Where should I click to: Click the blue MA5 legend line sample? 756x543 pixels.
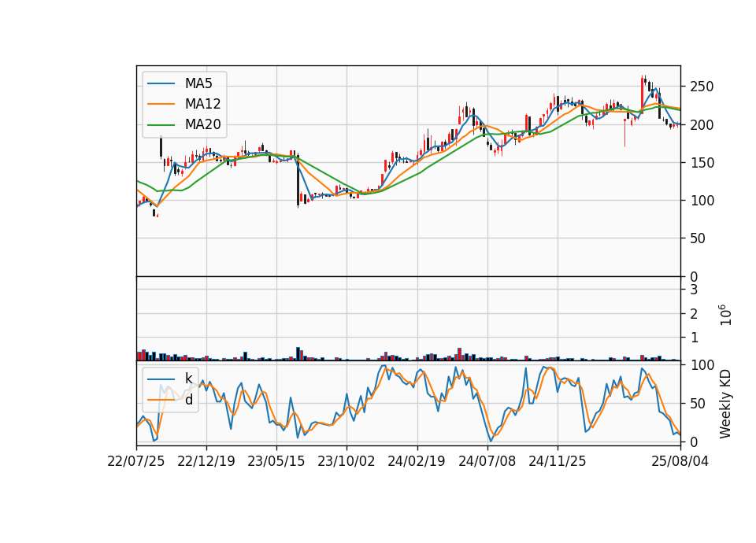pos(161,84)
